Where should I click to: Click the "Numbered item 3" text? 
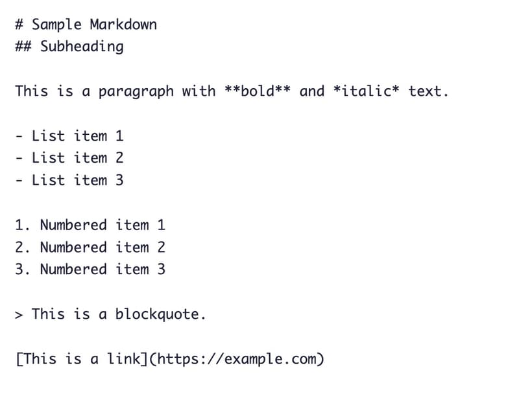(103, 270)
